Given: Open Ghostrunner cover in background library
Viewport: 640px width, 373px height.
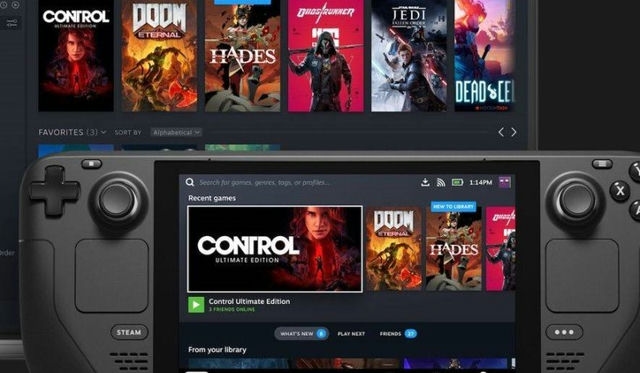Looking at the screenshot, I should (326, 56).
